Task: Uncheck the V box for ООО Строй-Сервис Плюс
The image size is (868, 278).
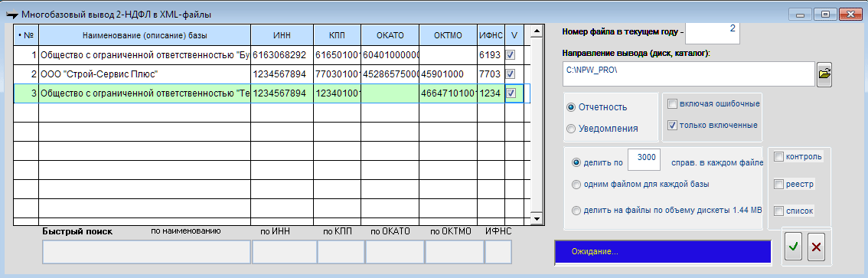Action: tap(511, 74)
